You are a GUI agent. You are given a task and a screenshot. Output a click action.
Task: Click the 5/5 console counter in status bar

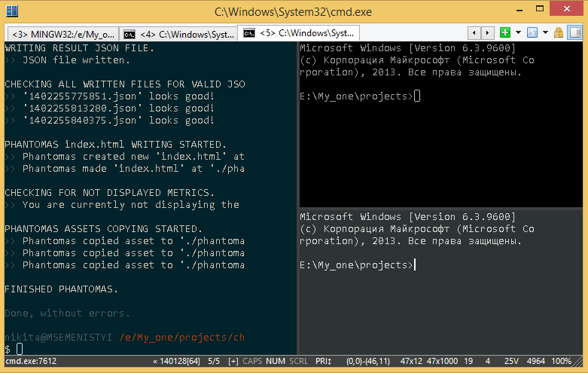click(x=214, y=361)
